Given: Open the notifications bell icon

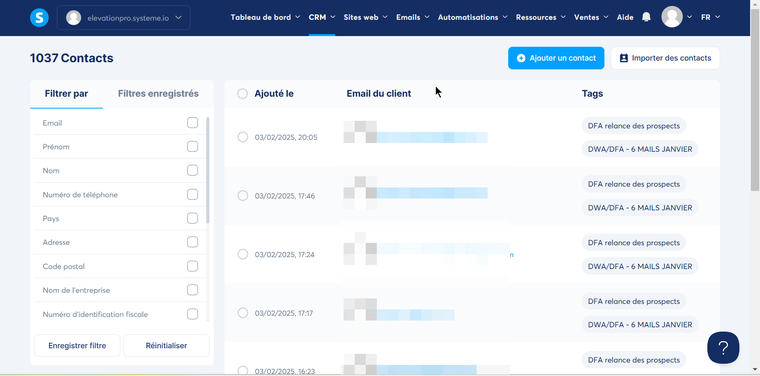Looking at the screenshot, I should (646, 17).
